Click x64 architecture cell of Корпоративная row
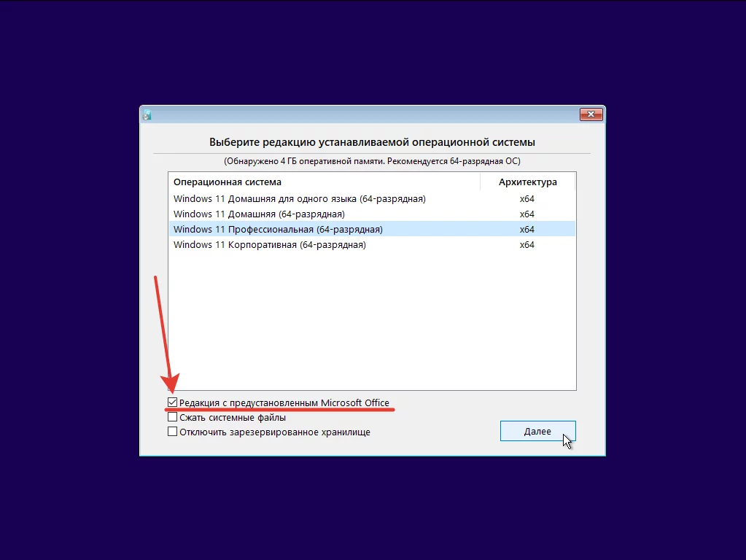This screenshot has width=746, height=560. (x=527, y=244)
